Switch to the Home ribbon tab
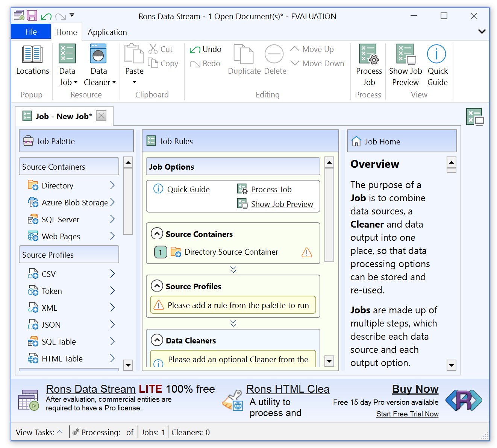The image size is (497, 448). point(67,32)
